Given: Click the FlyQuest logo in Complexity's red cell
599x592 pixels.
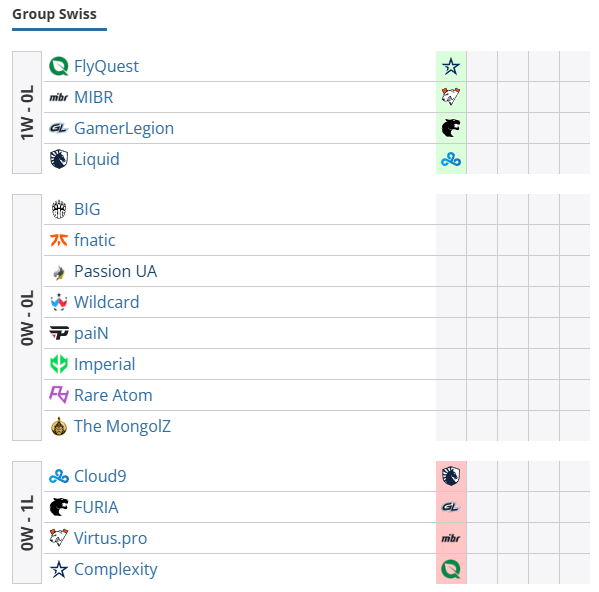Looking at the screenshot, I should point(451,569).
